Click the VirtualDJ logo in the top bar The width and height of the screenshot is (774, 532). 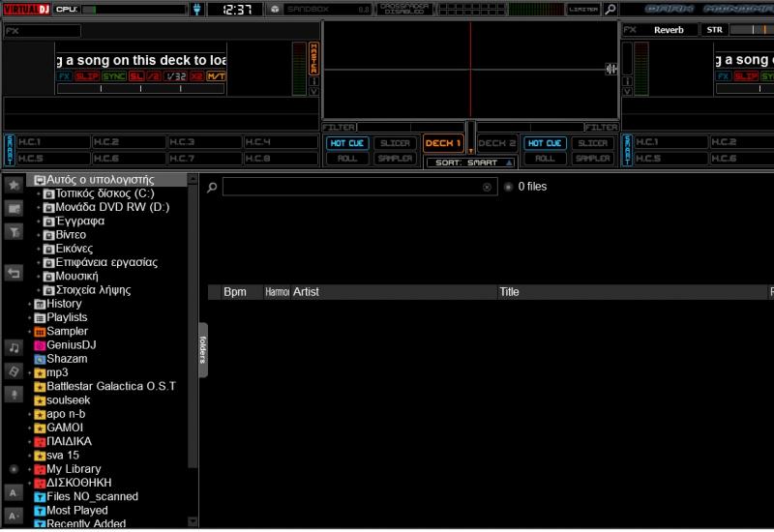(x=27, y=9)
